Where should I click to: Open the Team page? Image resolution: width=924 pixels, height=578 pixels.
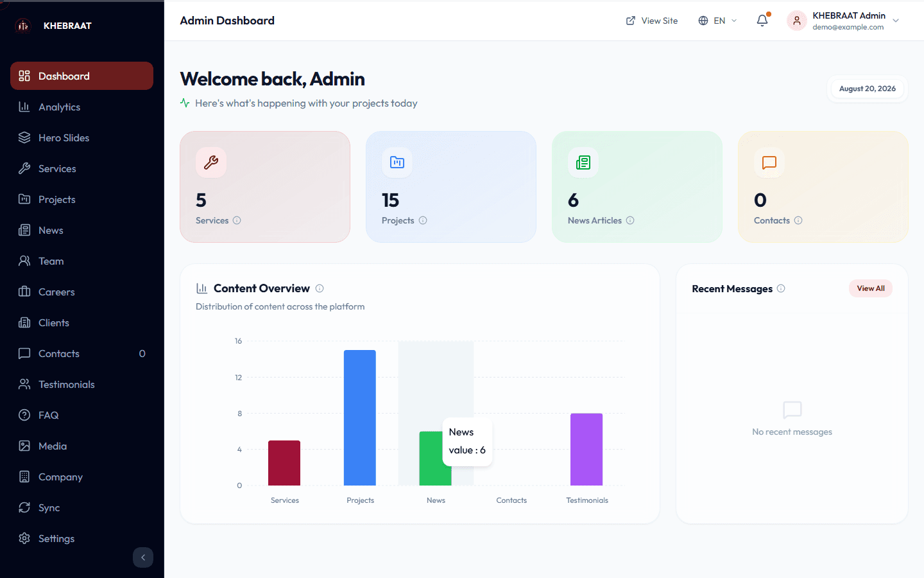(x=81, y=261)
